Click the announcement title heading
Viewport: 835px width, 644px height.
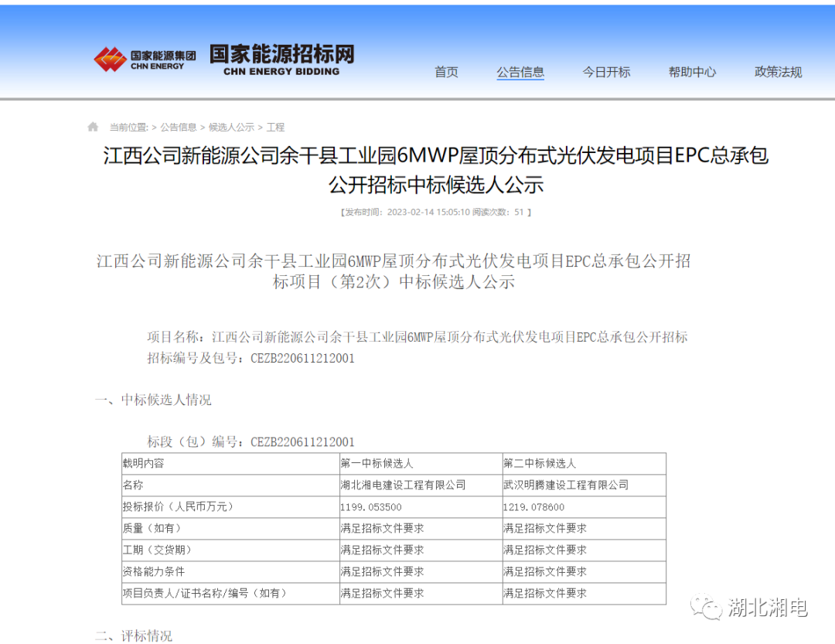[417, 170]
